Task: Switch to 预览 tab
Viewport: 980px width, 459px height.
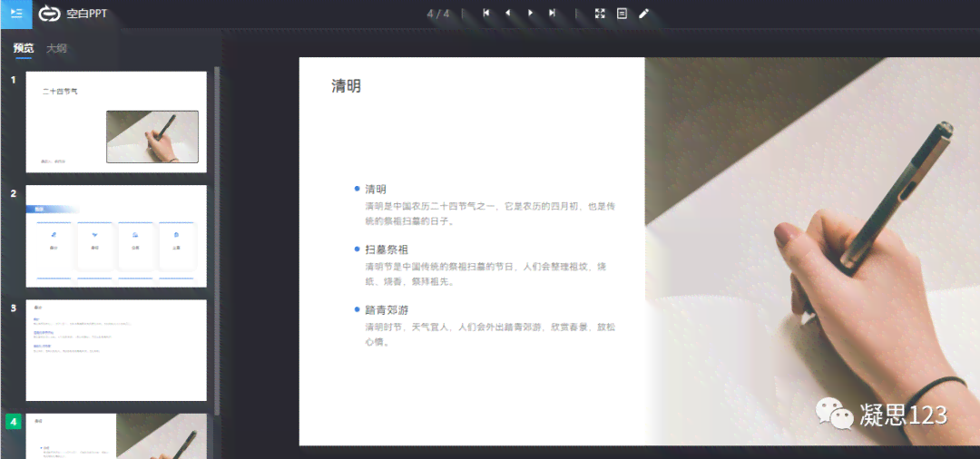Action: pyautogui.click(x=24, y=48)
